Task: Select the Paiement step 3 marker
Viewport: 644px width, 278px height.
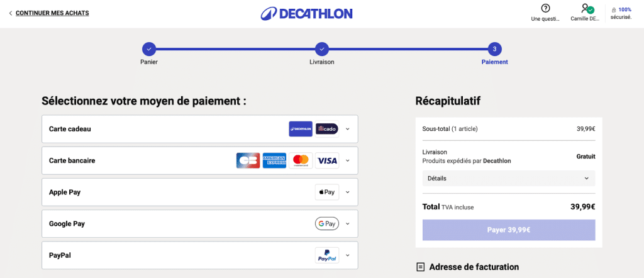Action: 494,48
